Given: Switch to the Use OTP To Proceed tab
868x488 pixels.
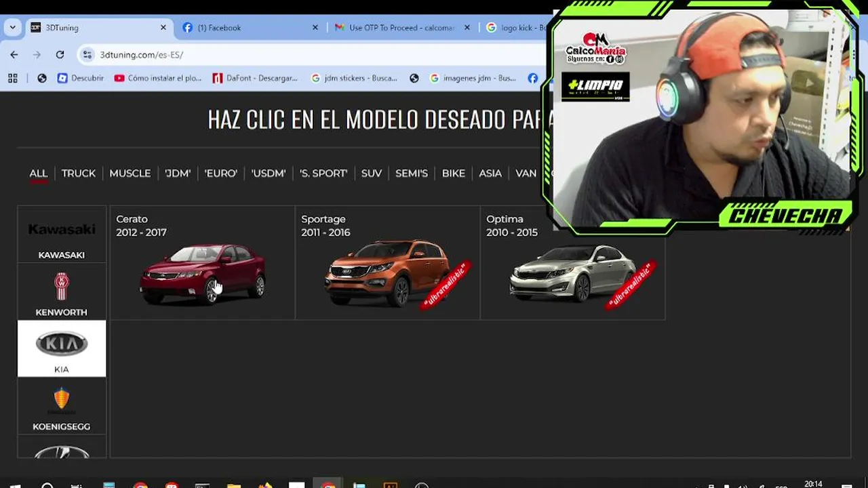Looking at the screenshot, I should pos(402,28).
